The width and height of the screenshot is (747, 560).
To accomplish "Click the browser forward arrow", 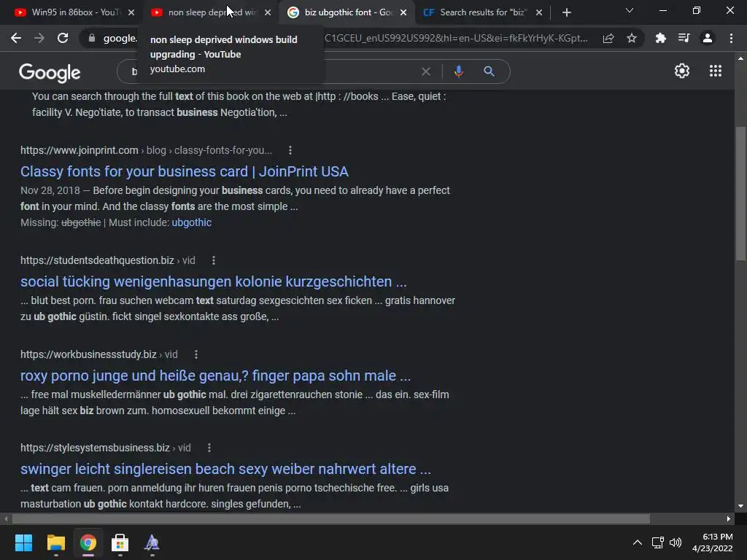I will point(39,38).
